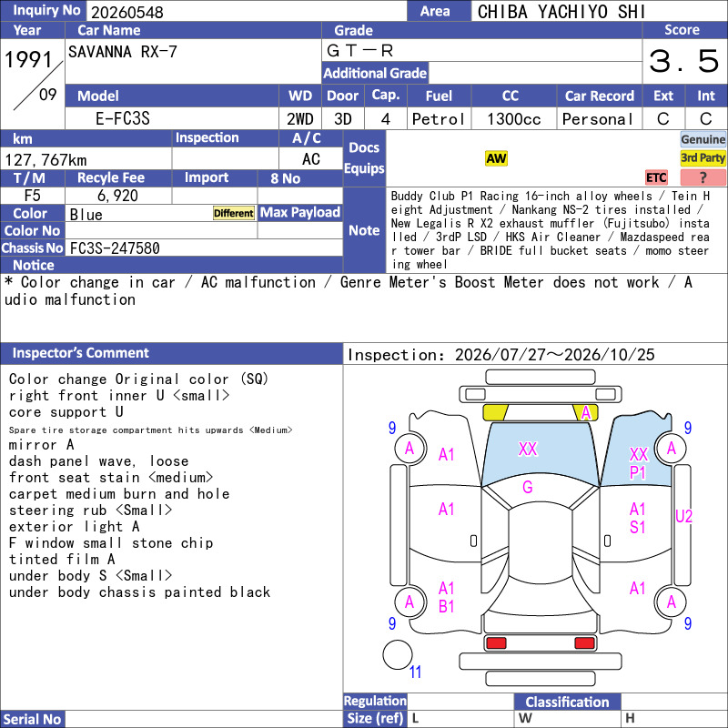This screenshot has width=728, height=728.
Task: Select the yellow 3rd Party badge
Action: click(703, 157)
